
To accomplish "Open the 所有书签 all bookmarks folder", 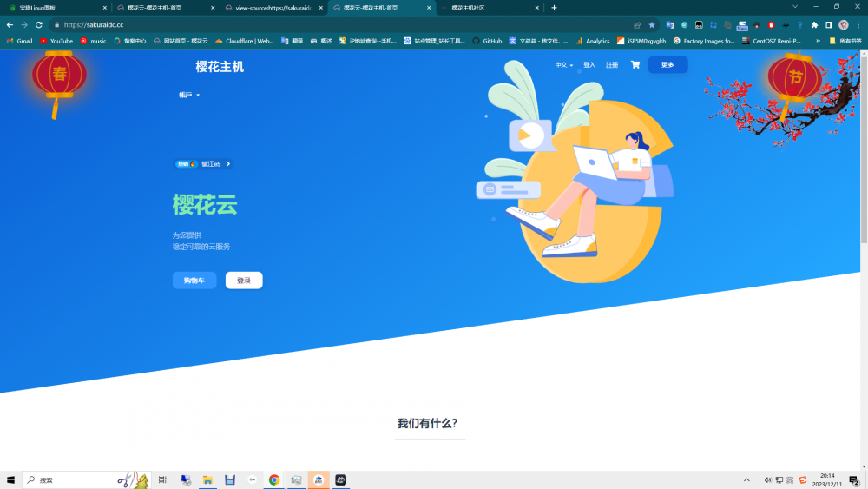I will point(845,41).
